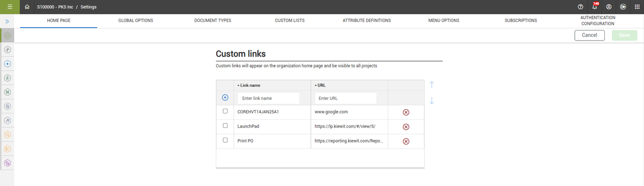
Task: Open the user profile icon
Action: coord(609,7)
